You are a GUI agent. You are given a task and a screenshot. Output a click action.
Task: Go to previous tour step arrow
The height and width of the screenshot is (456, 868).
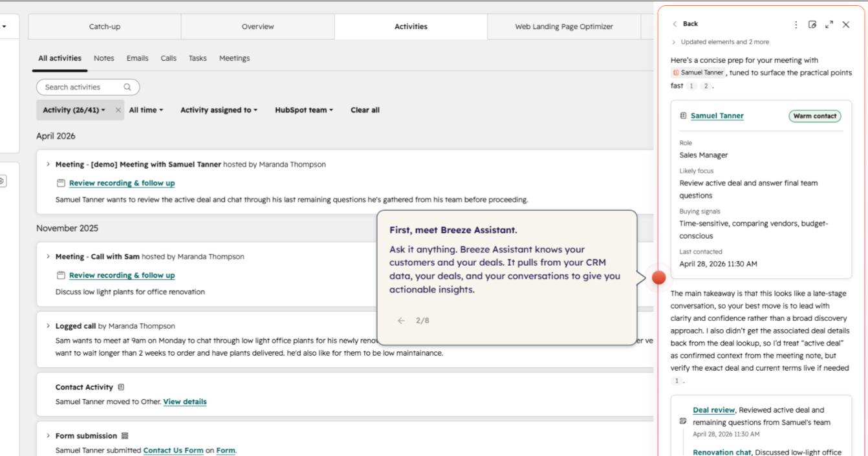pyautogui.click(x=401, y=321)
